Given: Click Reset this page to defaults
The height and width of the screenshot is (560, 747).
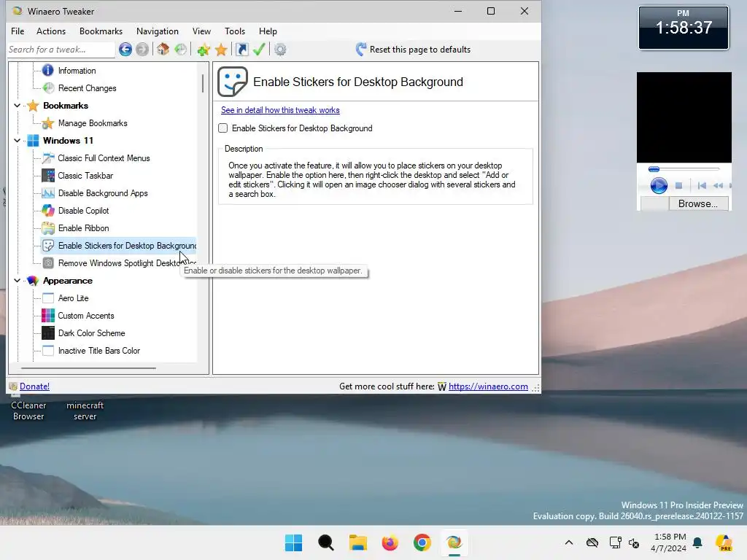Looking at the screenshot, I should (413, 50).
